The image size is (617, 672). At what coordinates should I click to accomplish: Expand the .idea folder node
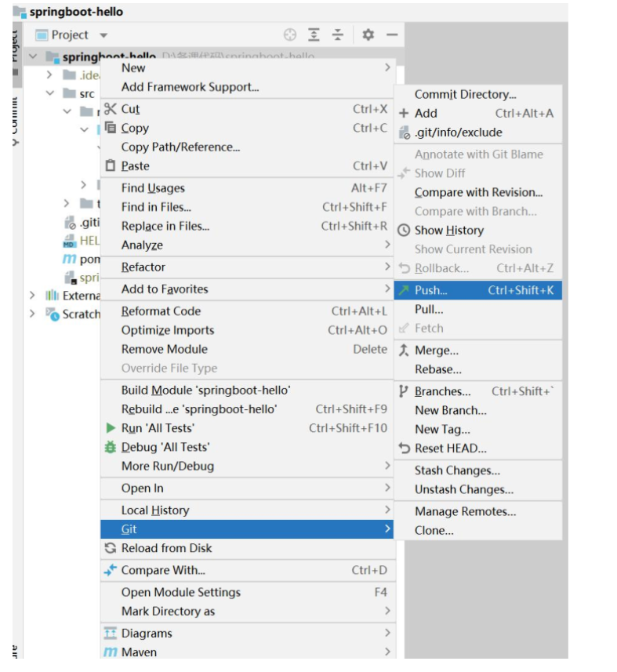click(49, 75)
